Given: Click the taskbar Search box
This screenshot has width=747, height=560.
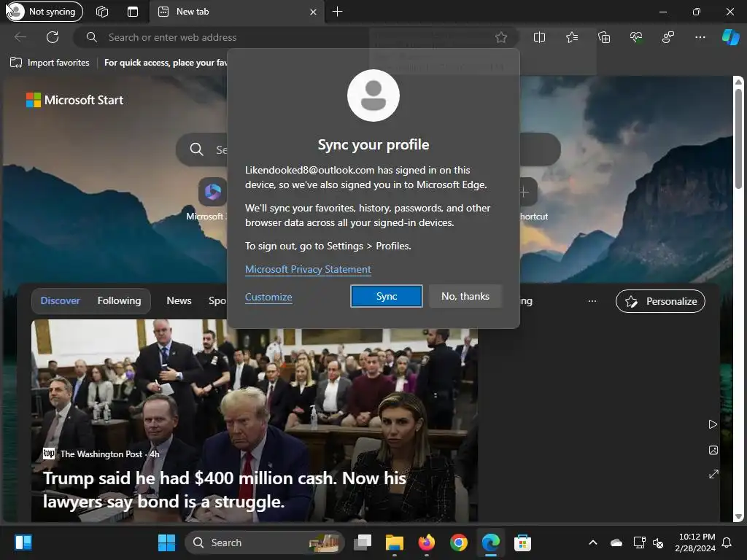Looking at the screenshot, I should [x=265, y=542].
